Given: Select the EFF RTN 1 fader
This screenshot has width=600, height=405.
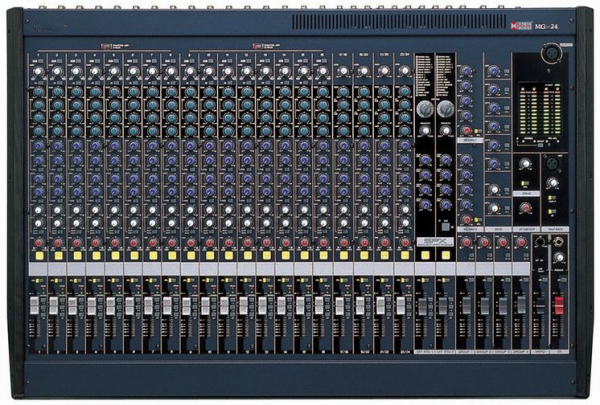Looking at the screenshot, I should tap(424, 305).
